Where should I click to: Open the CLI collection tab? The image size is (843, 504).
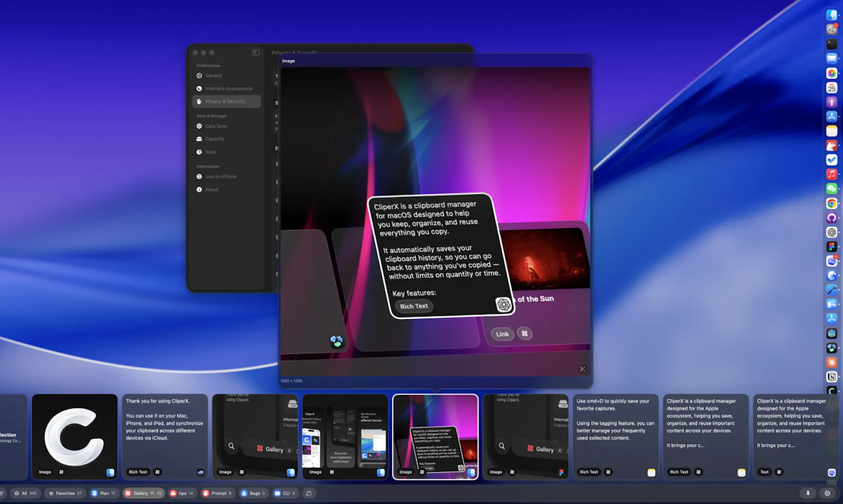[285, 493]
